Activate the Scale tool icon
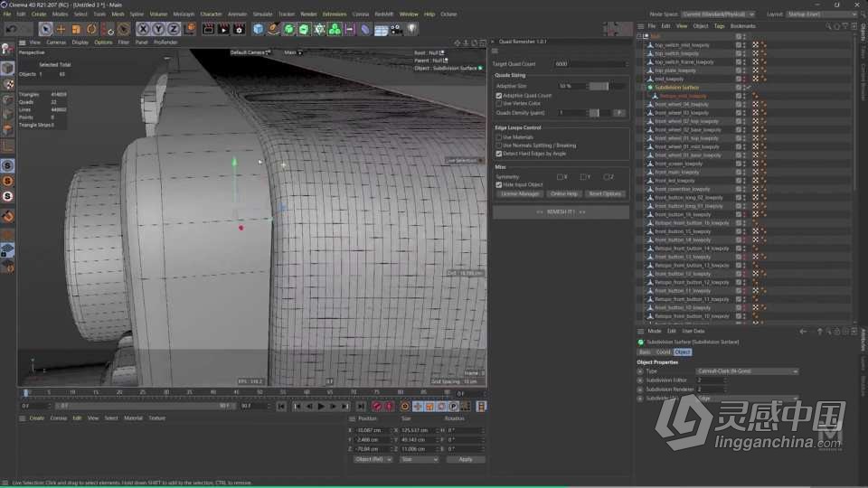The height and width of the screenshot is (488, 868). [76, 29]
